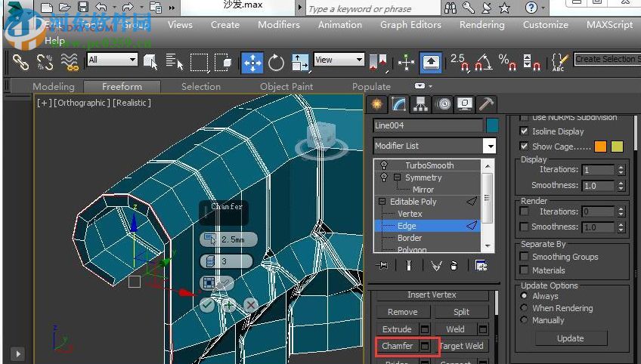
Task: Open the View reference coordinate dropdown
Action: [359, 60]
